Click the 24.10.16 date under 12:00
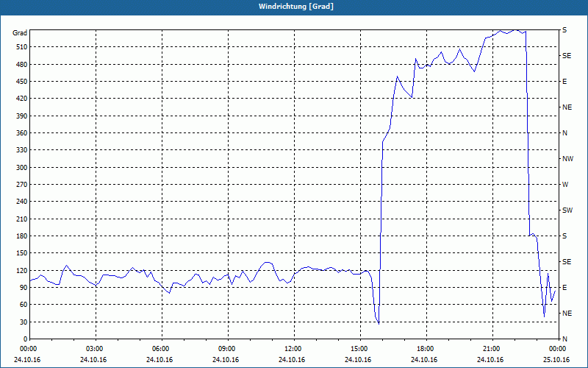The height and width of the screenshot is (368, 588). (292, 360)
